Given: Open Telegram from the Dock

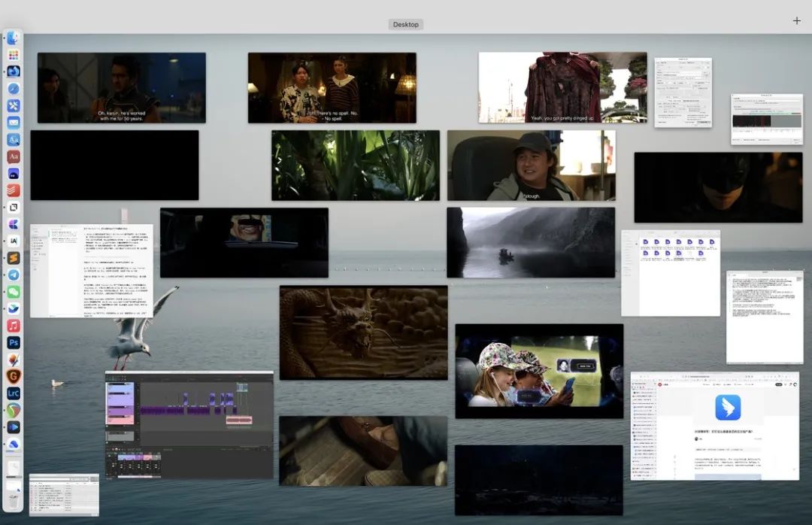Looking at the screenshot, I should click(14, 275).
